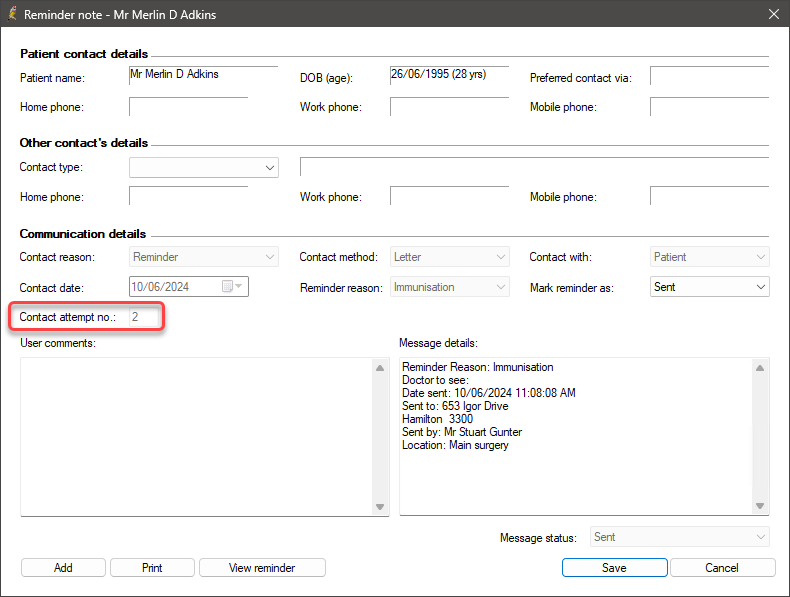
Task: Open the Reminder reason dropdown
Action: pos(449,287)
